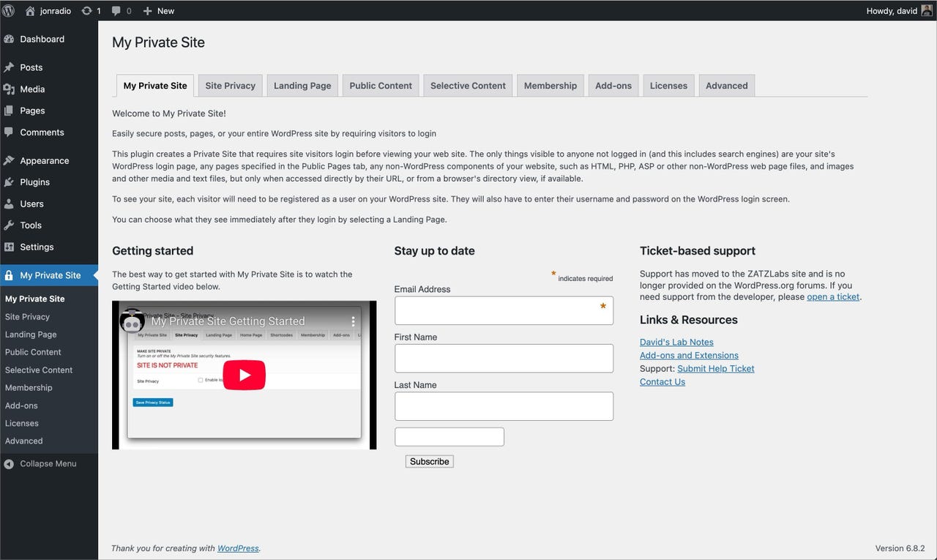Viewport: 937px width, 560px height.
Task: Click the Plugins plug icon
Action: pyautogui.click(x=9, y=182)
